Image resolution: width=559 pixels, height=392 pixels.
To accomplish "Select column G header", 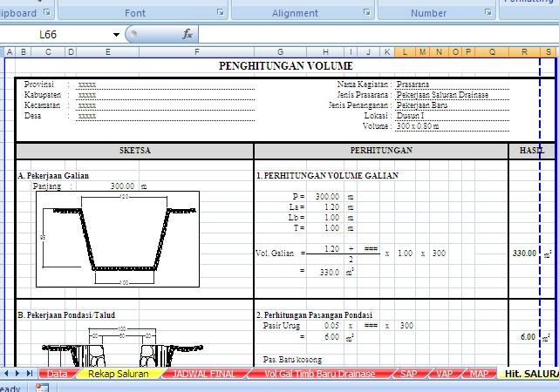I will tap(280, 52).
